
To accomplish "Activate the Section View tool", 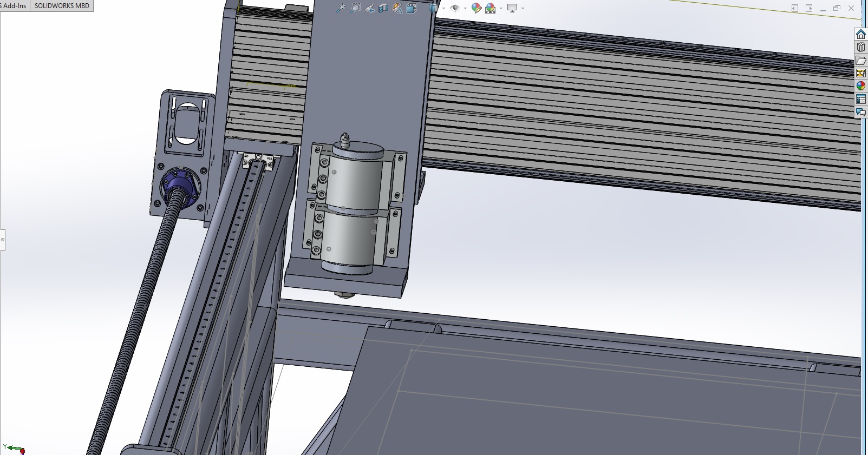I will pos(383,8).
